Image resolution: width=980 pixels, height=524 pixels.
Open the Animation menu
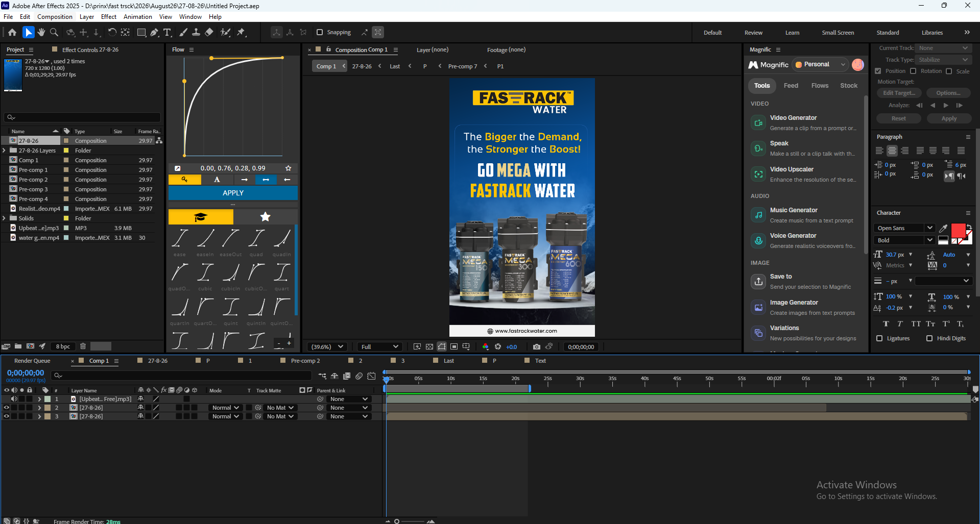[x=138, y=17]
